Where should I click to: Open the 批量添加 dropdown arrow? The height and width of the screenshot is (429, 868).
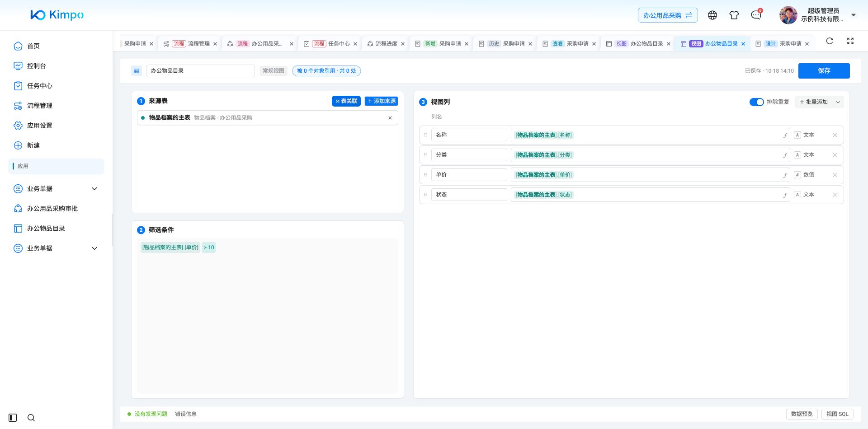coord(838,102)
